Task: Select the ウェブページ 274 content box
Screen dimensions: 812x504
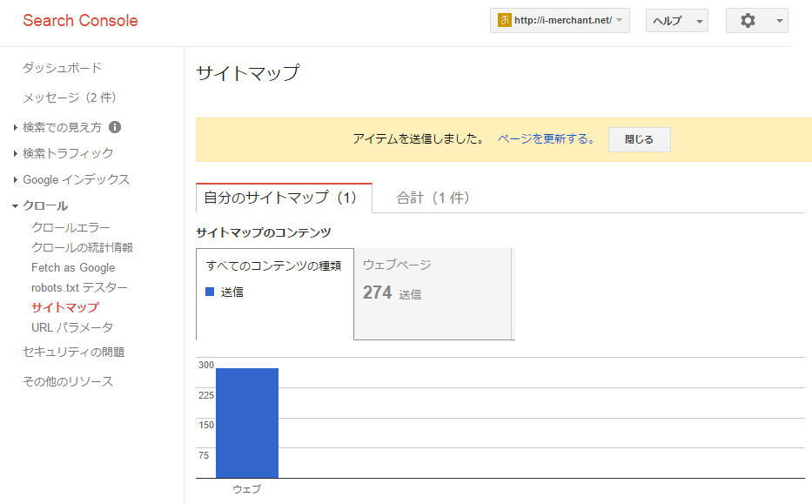Action: 433,293
